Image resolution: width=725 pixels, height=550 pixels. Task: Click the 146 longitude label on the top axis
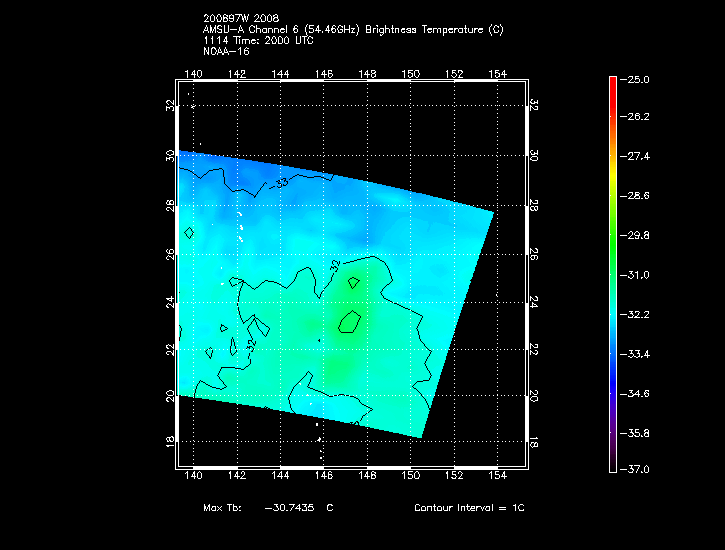coord(324,74)
